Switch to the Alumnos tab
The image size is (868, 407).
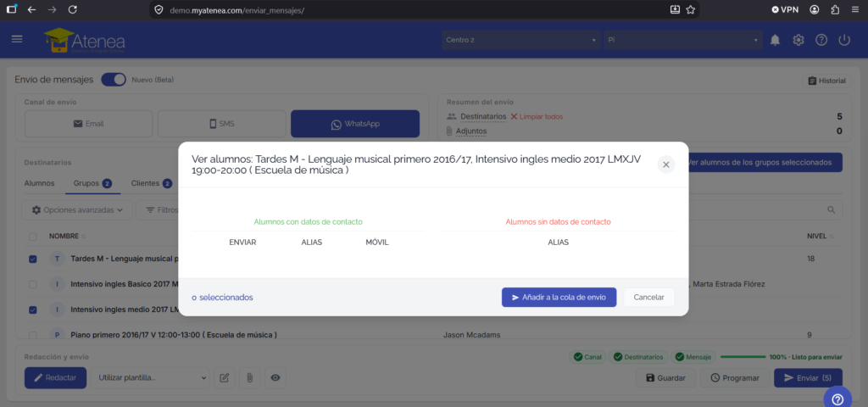click(39, 183)
